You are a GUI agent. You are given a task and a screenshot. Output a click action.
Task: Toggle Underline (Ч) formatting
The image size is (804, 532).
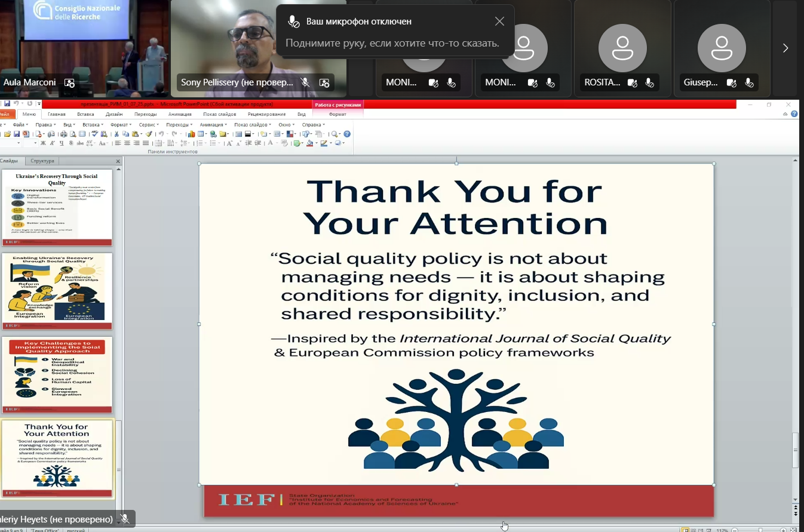[62, 143]
